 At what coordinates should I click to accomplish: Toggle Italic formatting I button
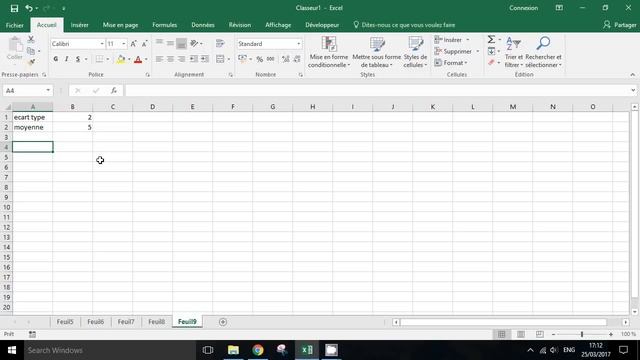[x=67, y=59]
